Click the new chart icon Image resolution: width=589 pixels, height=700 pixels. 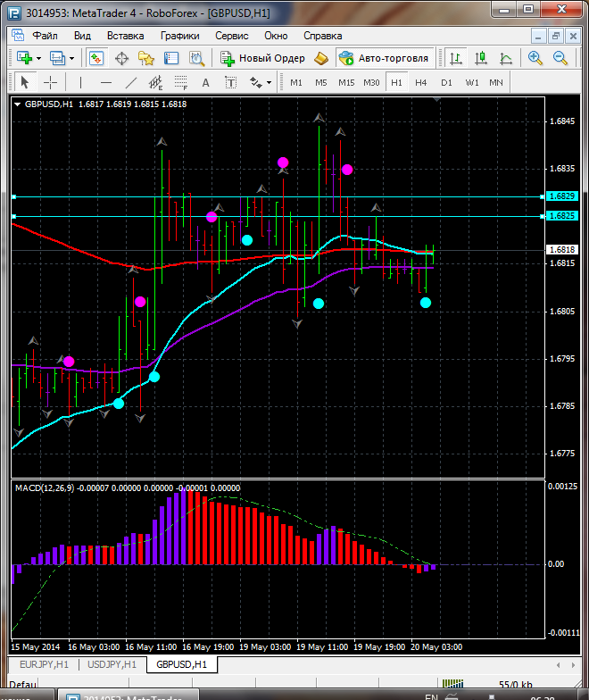(x=24, y=58)
